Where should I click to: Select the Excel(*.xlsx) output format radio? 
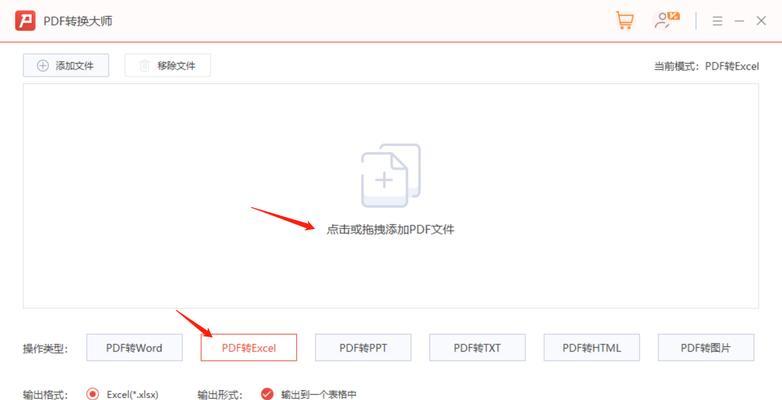tap(92, 394)
